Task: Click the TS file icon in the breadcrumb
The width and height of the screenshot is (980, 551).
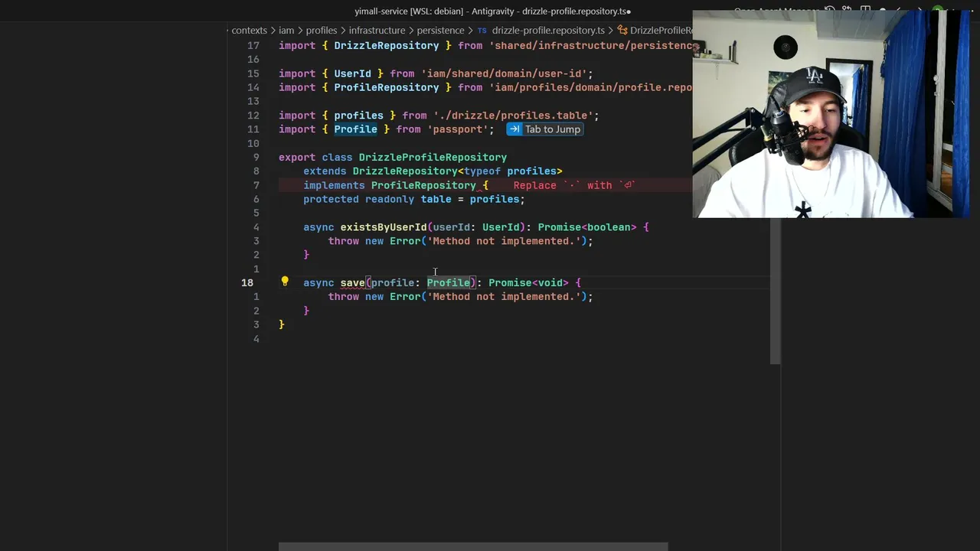Action: pos(482,31)
